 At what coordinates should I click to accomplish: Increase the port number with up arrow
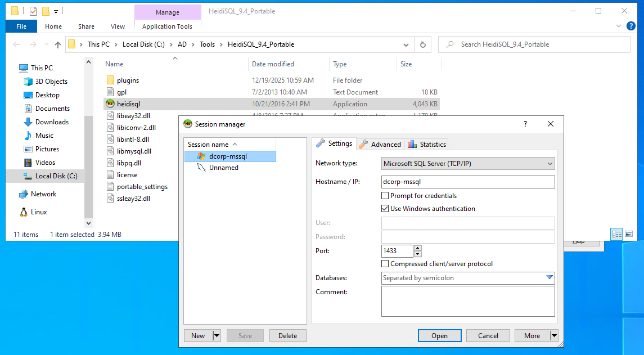tap(417, 248)
